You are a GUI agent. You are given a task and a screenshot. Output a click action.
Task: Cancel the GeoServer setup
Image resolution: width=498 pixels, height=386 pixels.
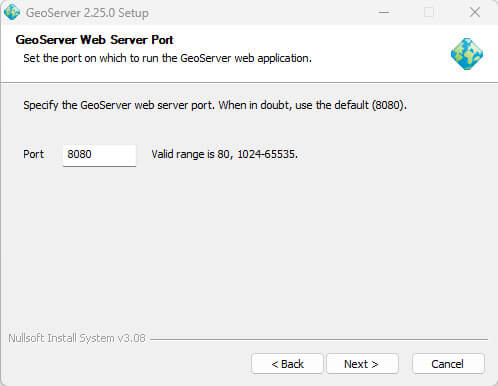(x=448, y=364)
